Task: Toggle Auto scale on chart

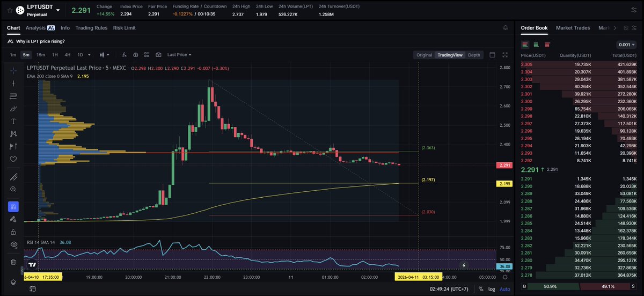Action: tap(505, 289)
